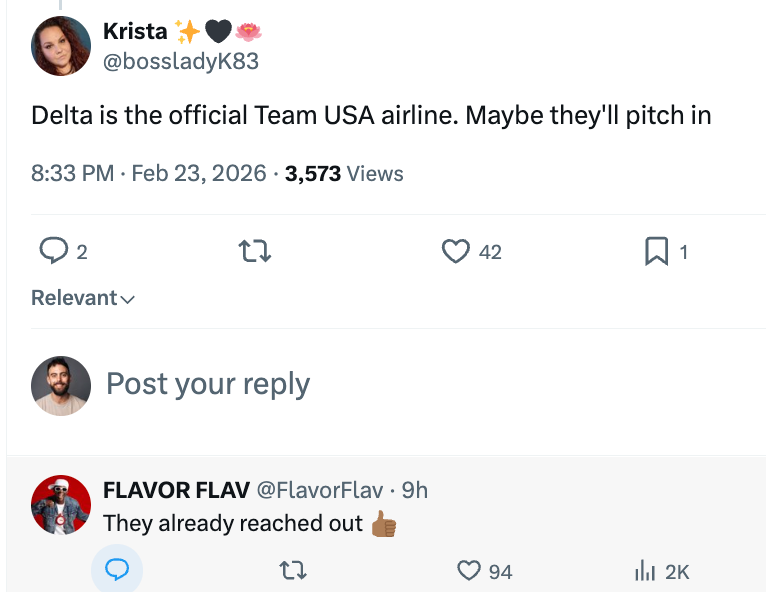Click Krista's display name
The image size is (766, 592).
click(136, 31)
